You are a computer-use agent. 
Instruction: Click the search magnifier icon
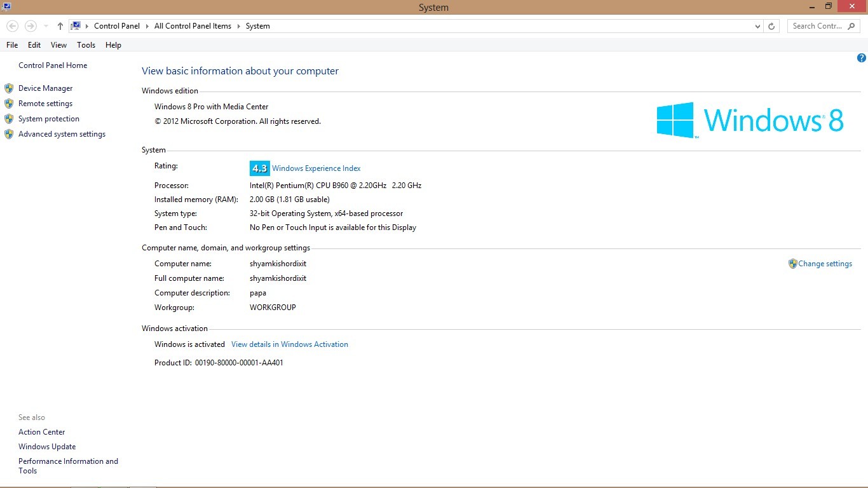(851, 26)
